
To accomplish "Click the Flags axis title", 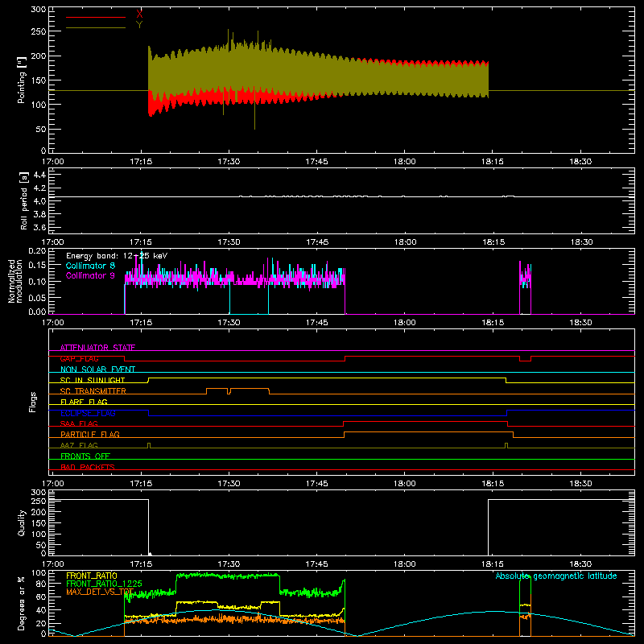I will click(33, 402).
